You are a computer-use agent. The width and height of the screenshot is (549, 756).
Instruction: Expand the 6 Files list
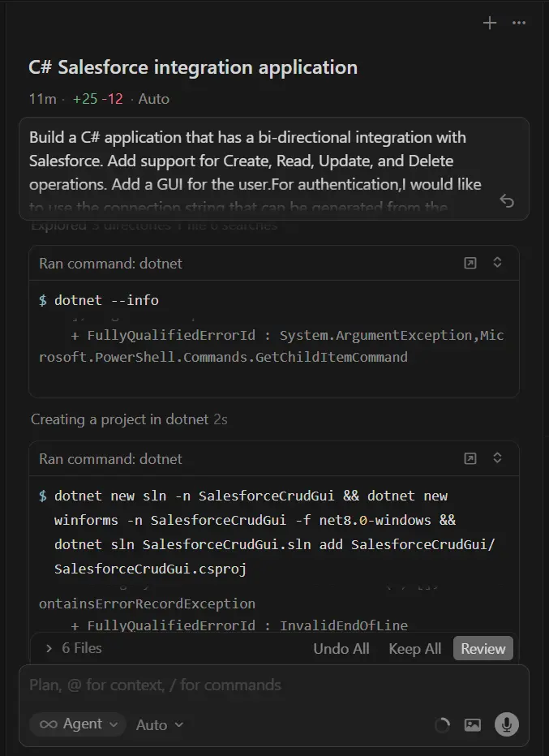73,648
